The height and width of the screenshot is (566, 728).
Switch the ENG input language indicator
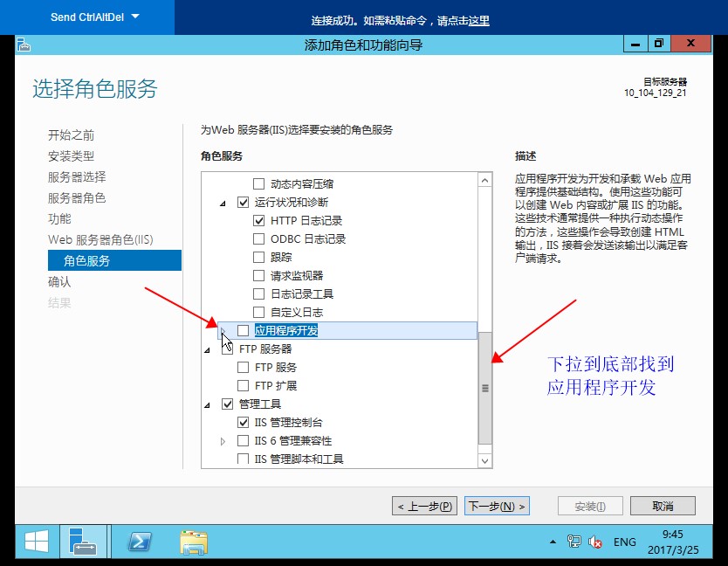coord(624,542)
